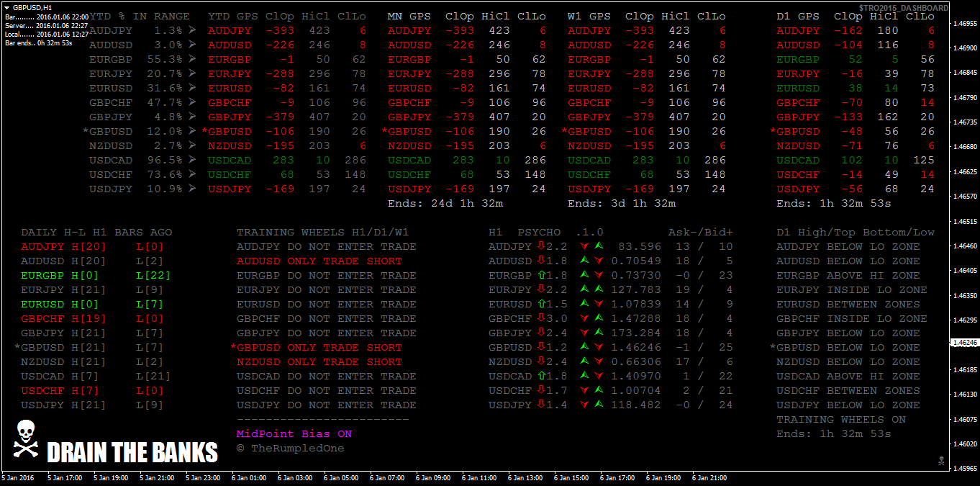980x486 pixels.
Task: Expand the GBPUSD,H1 chart title triangle
Action: coord(7,6)
